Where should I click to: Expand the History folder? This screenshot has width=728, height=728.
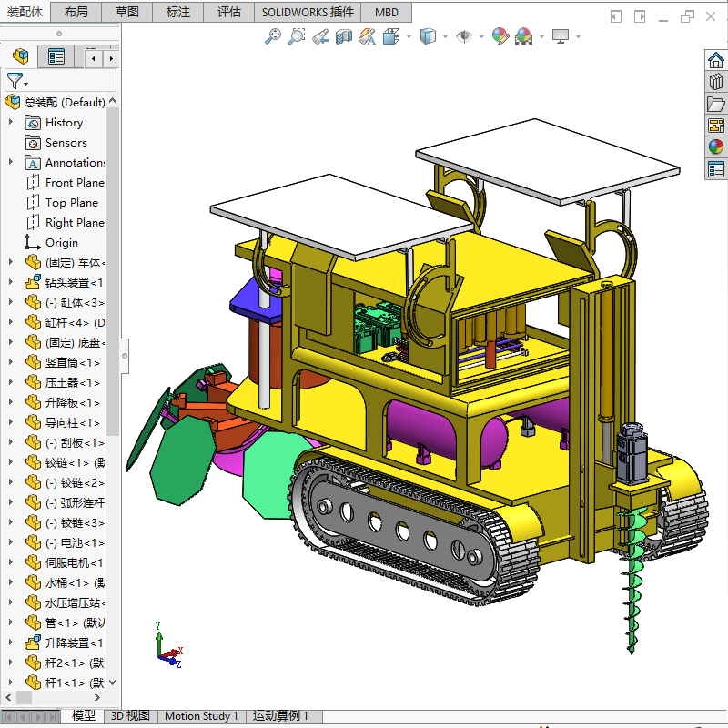(x=9, y=122)
